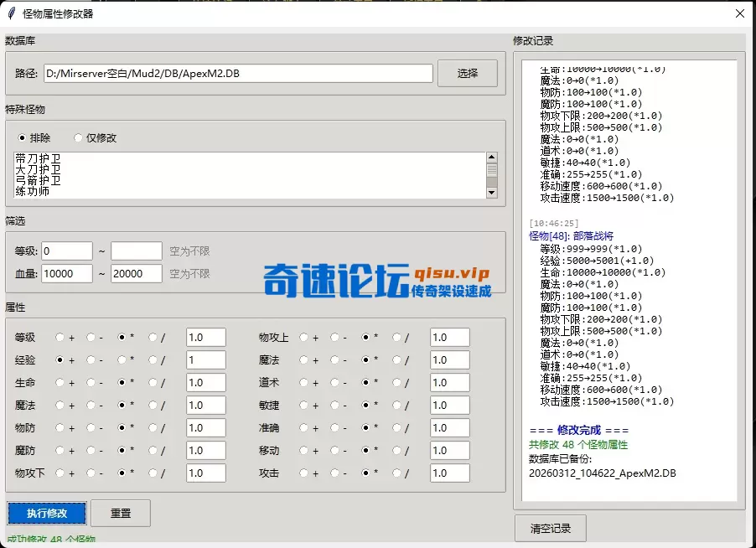Choose the / operator for 生命
This screenshot has height=548, width=756.
(153, 383)
